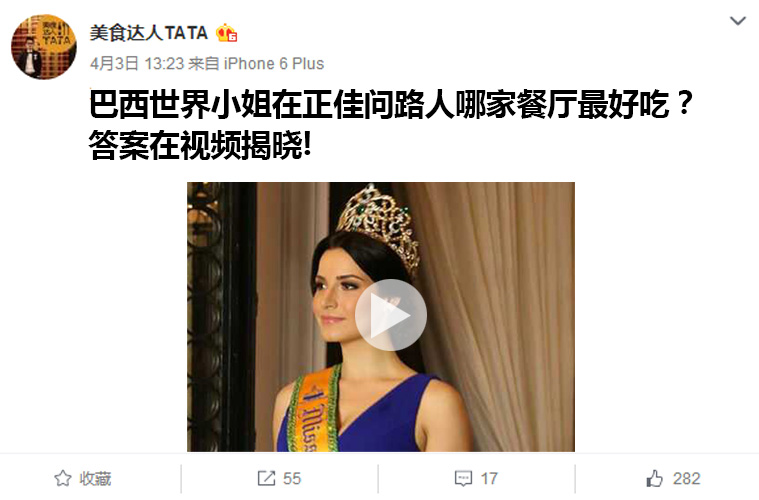
Task: Click the repost count 55
Action: coord(292,479)
